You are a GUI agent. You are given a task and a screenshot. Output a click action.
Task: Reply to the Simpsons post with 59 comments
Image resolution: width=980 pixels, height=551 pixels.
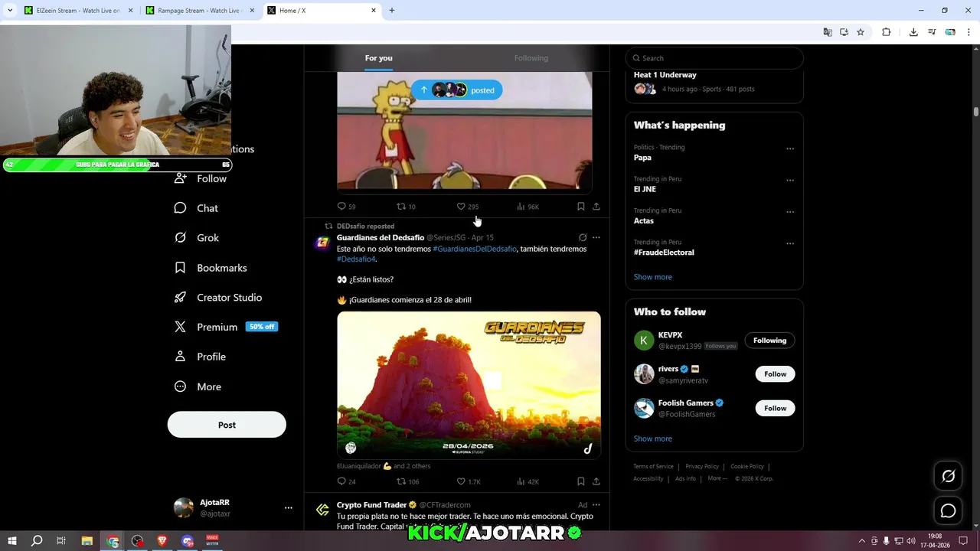point(346,207)
